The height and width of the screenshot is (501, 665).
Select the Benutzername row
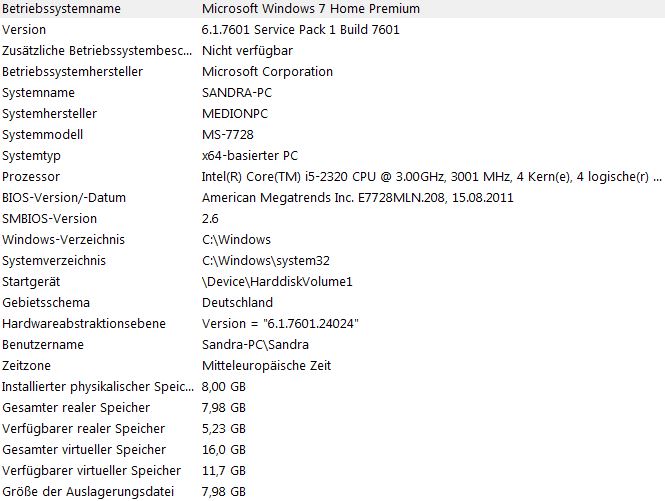pyautogui.click(x=43, y=345)
